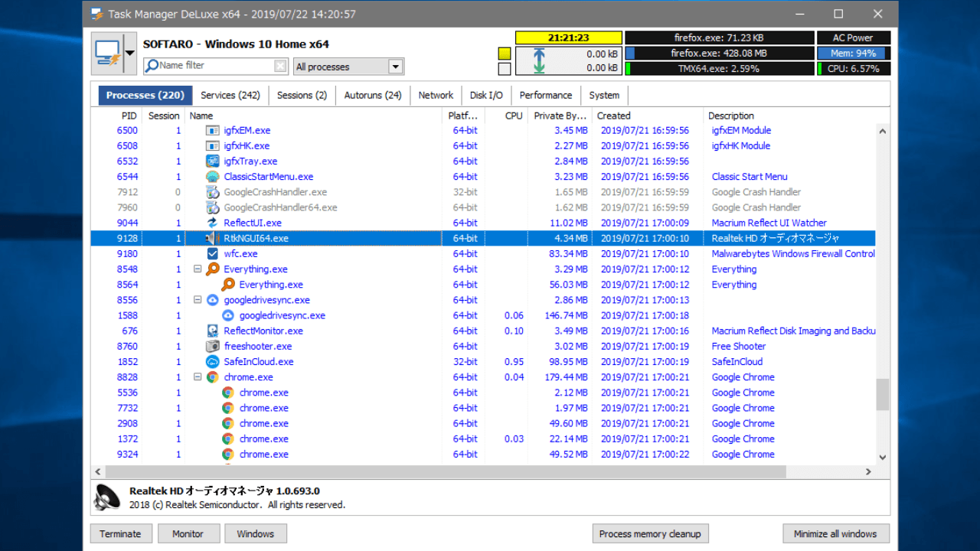The image size is (980, 551).
Task: Toggle the yellow square indicator box
Action: point(505,54)
